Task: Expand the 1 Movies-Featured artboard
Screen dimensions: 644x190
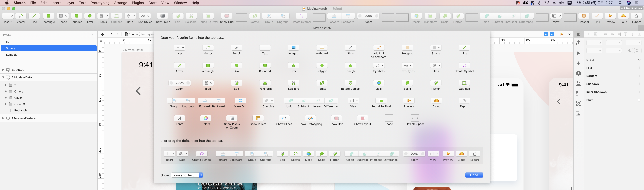Action: click(x=3, y=118)
